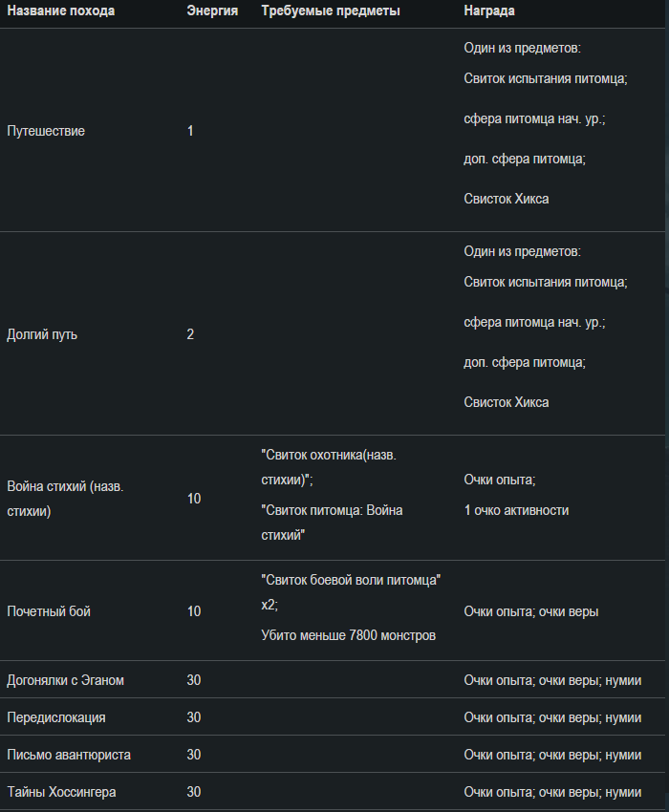Click 'Догонялки с Эганом' campaign name

click(x=65, y=680)
